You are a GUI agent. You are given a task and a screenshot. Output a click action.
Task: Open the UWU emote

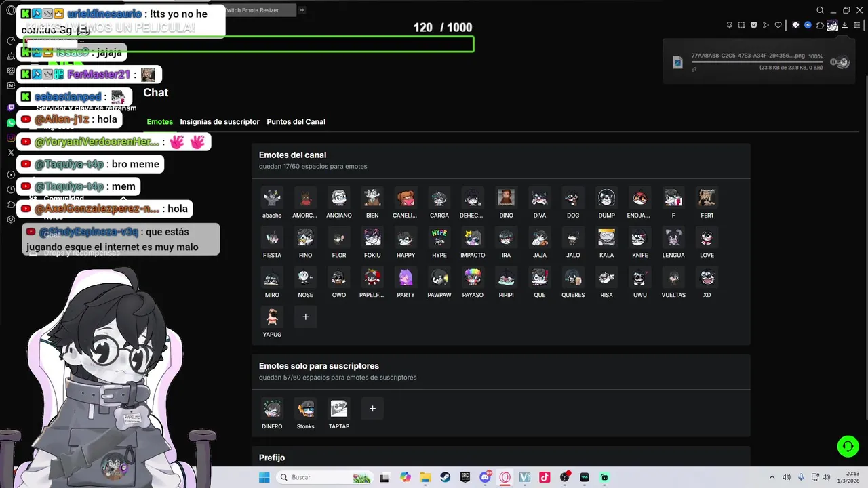640,278
